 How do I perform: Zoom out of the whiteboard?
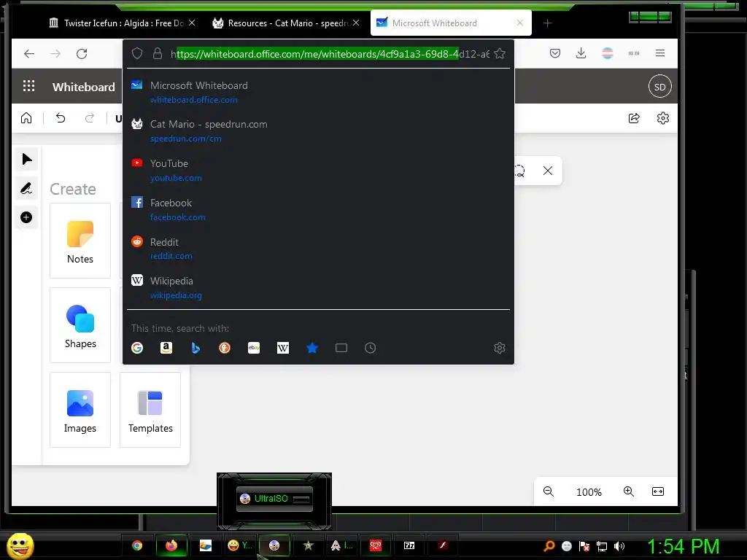tap(549, 491)
